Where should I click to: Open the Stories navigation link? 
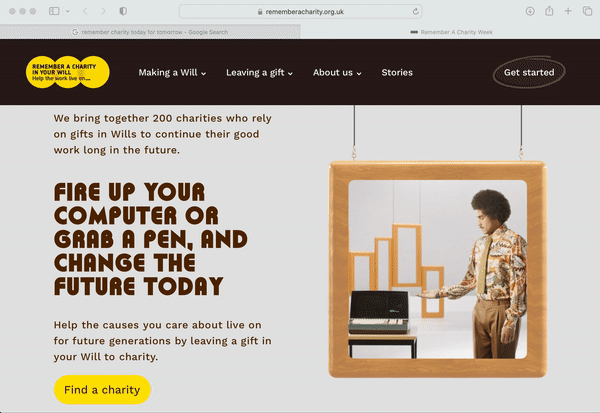(397, 72)
